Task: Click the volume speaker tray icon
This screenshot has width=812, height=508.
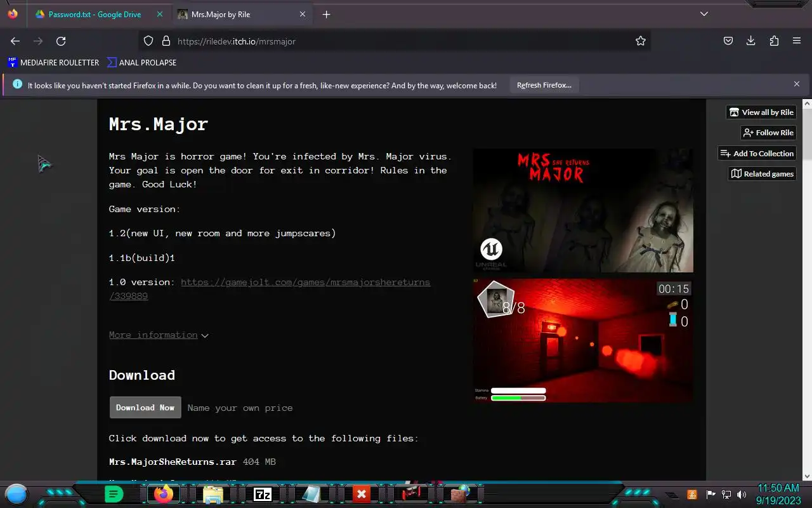Action: pyautogui.click(x=742, y=494)
